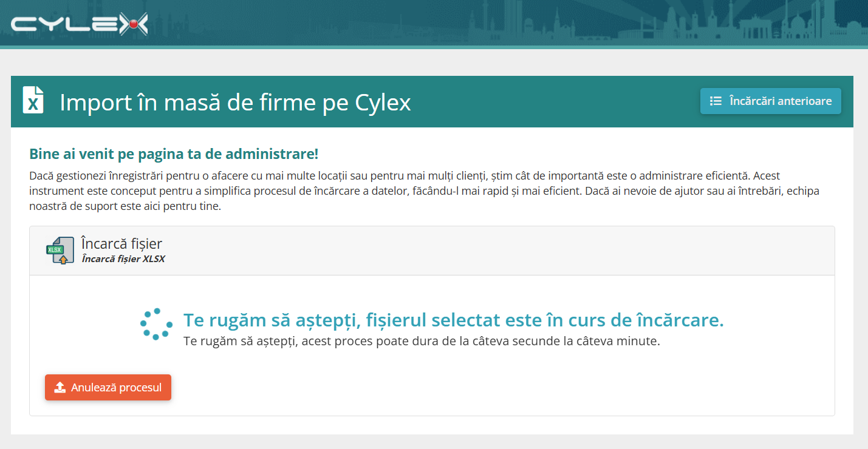The width and height of the screenshot is (868, 449).
Task: Click the list icon in Încărcări anterioare
Action: [x=716, y=101]
